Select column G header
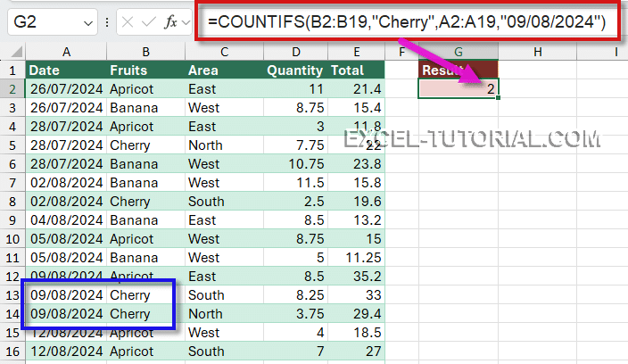The width and height of the screenshot is (628, 364). coord(459,52)
